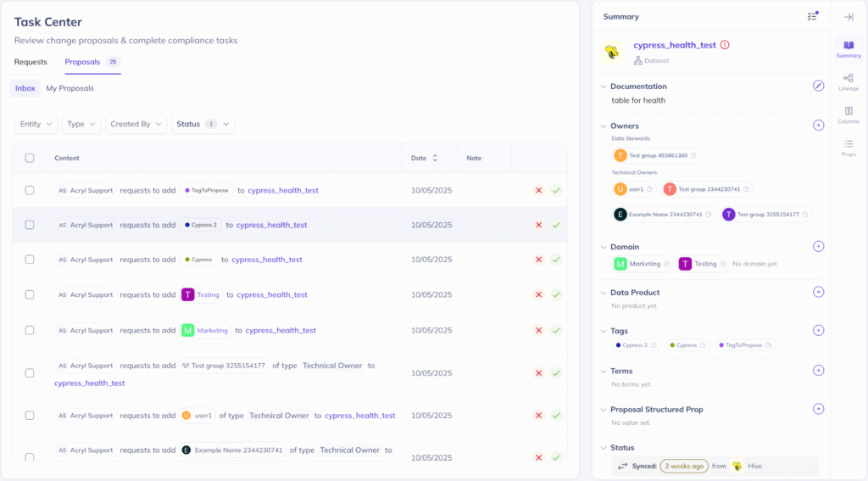Image resolution: width=868 pixels, height=481 pixels.
Task: Collapse the Tags section
Action: tap(604, 332)
